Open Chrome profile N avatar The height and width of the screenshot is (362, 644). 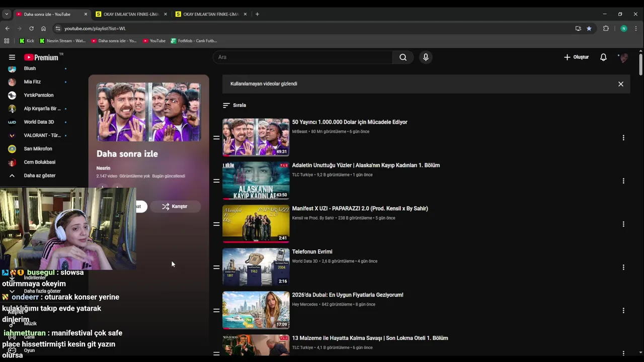click(624, 29)
